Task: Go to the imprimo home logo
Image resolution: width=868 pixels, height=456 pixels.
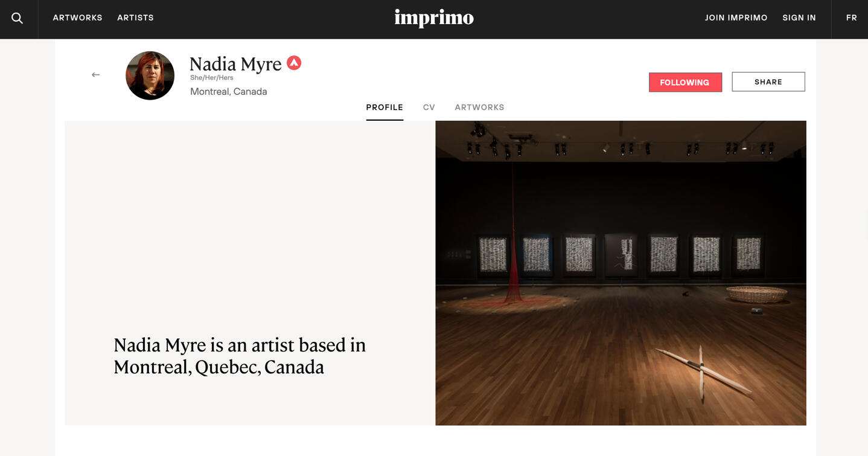Action: click(x=434, y=18)
